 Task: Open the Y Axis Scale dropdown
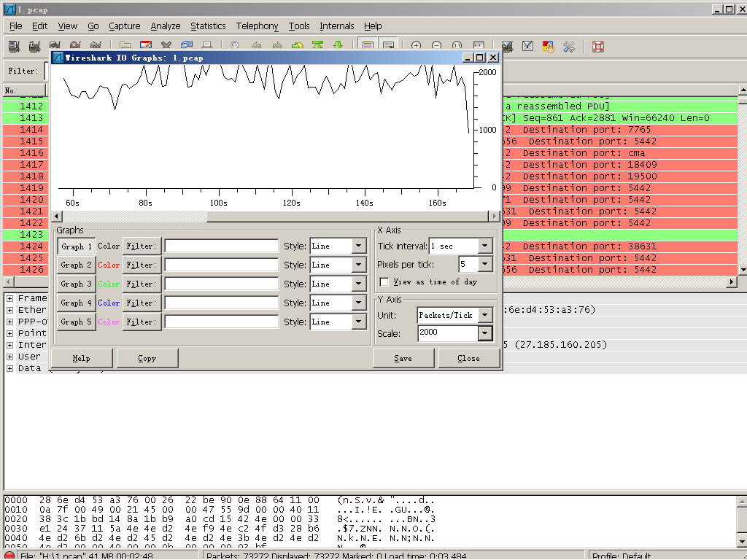[485, 333]
